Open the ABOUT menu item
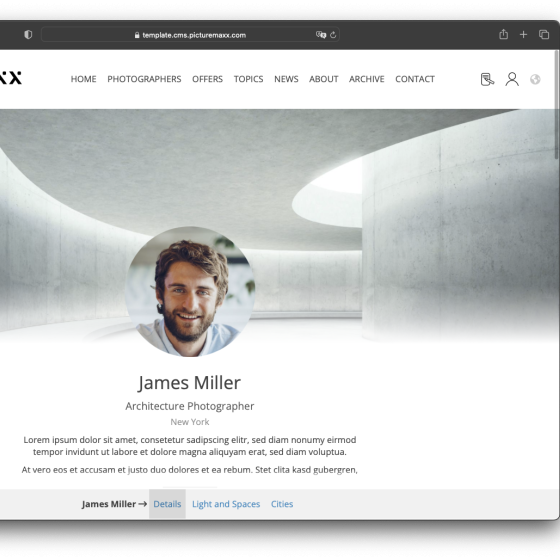Image resolution: width=560 pixels, height=560 pixels. click(x=324, y=79)
